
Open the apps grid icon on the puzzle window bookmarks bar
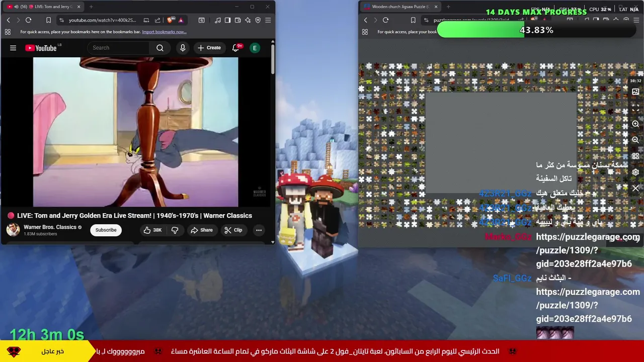click(365, 32)
